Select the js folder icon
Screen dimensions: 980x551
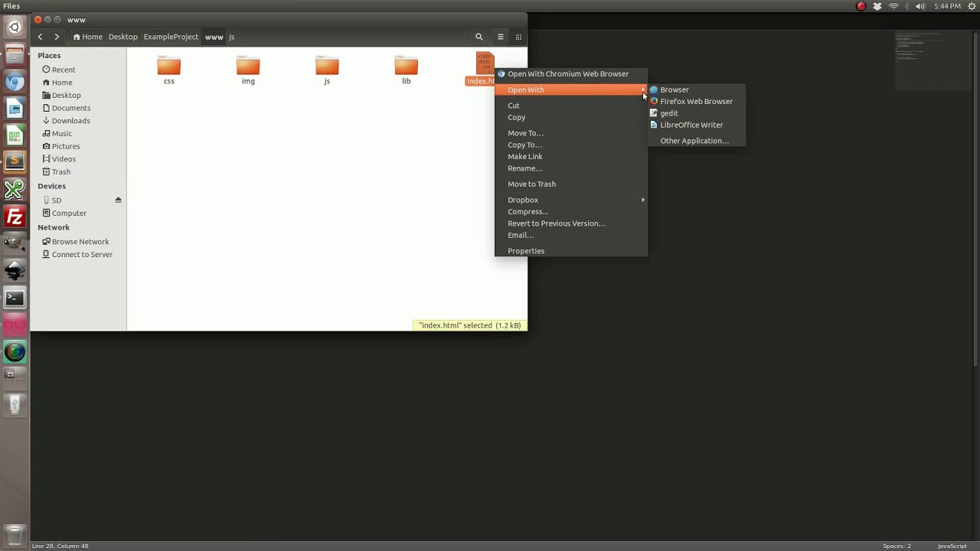coord(327,66)
